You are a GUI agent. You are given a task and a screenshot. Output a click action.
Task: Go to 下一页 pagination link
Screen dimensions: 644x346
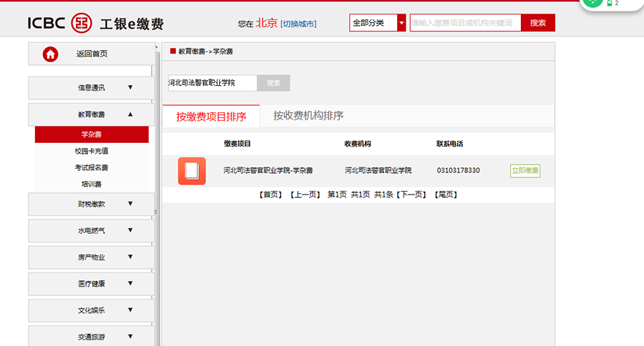[x=411, y=194]
